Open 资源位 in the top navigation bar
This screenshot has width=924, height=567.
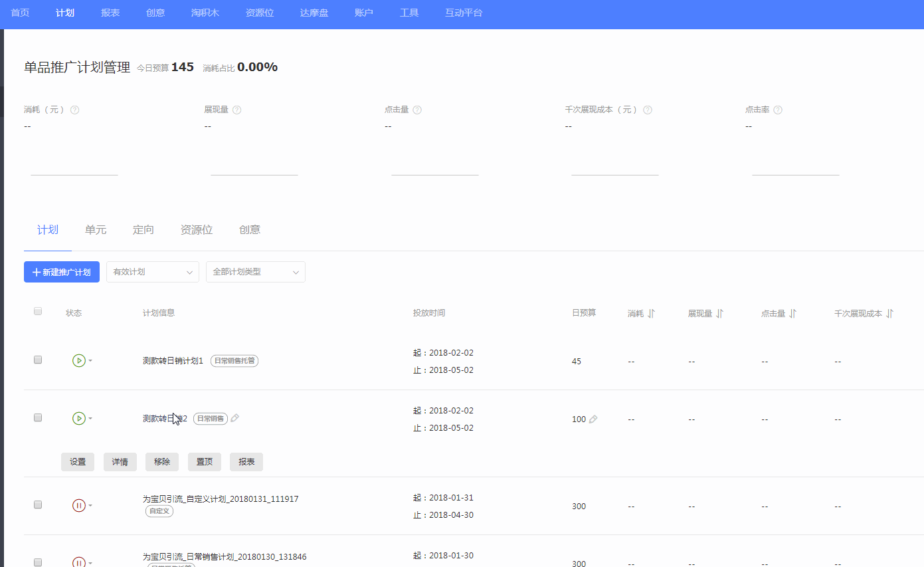pos(260,13)
